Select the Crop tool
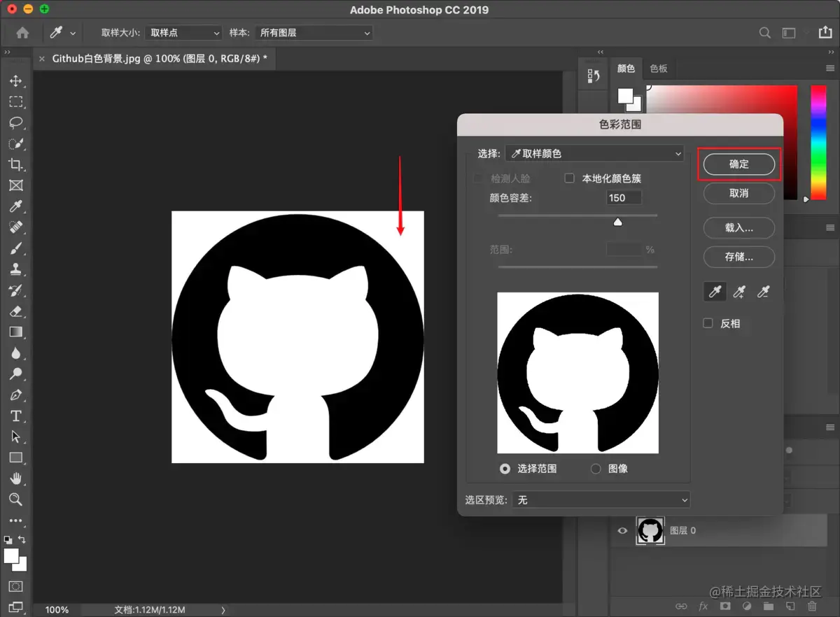Screen dimensions: 840x617 tap(15, 165)
